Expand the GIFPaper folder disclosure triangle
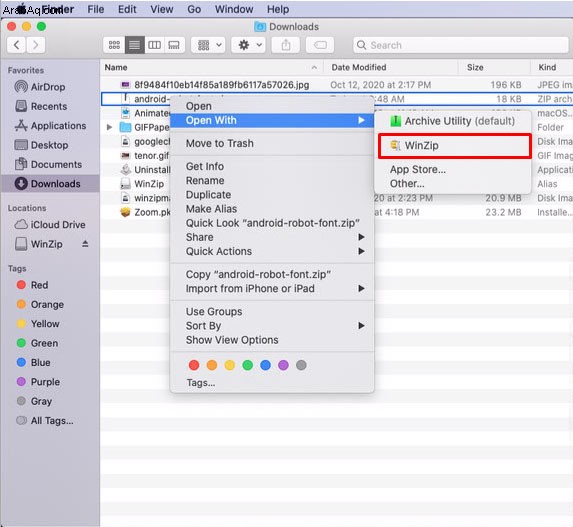 point(109,127)
